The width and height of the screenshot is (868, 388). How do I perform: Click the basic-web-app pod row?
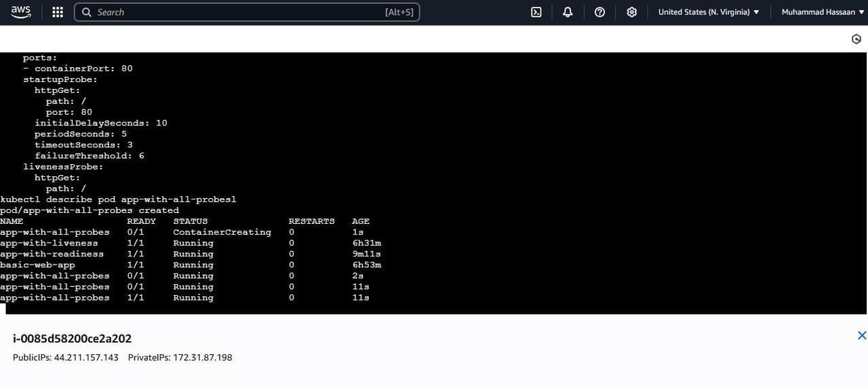point(191,265)
